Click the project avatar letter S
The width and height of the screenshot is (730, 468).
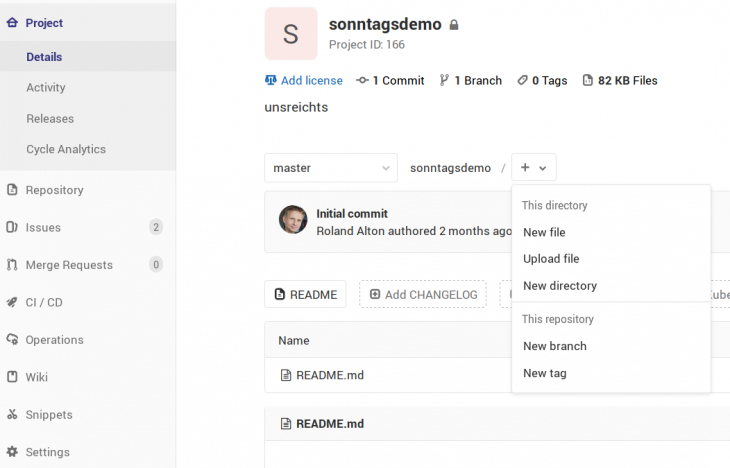click(x=291, y=34)
